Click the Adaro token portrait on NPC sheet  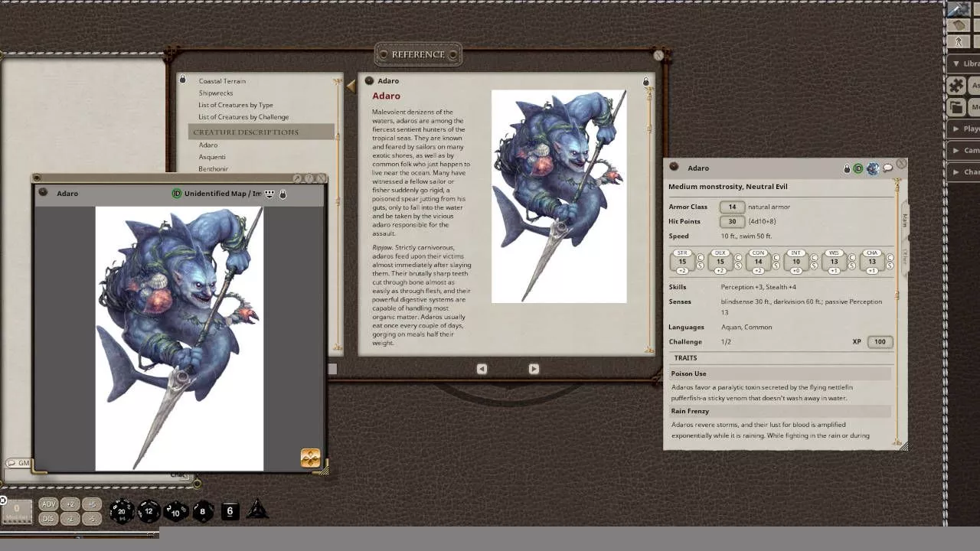pyautogui.click(x=872, y=168)
